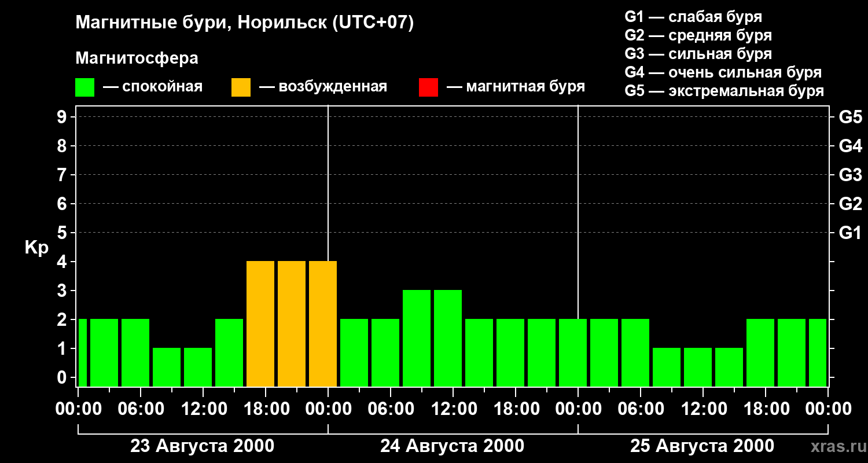Click the 'Магнитосфера' heading
The image size is (868, 463).
coord(137,58)
